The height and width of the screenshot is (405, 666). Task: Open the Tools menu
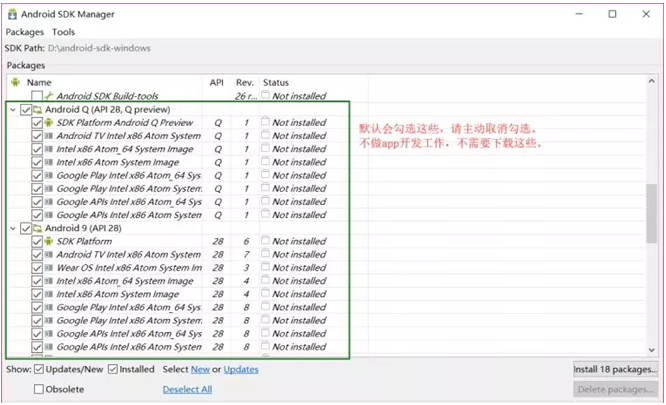[63, 32]
